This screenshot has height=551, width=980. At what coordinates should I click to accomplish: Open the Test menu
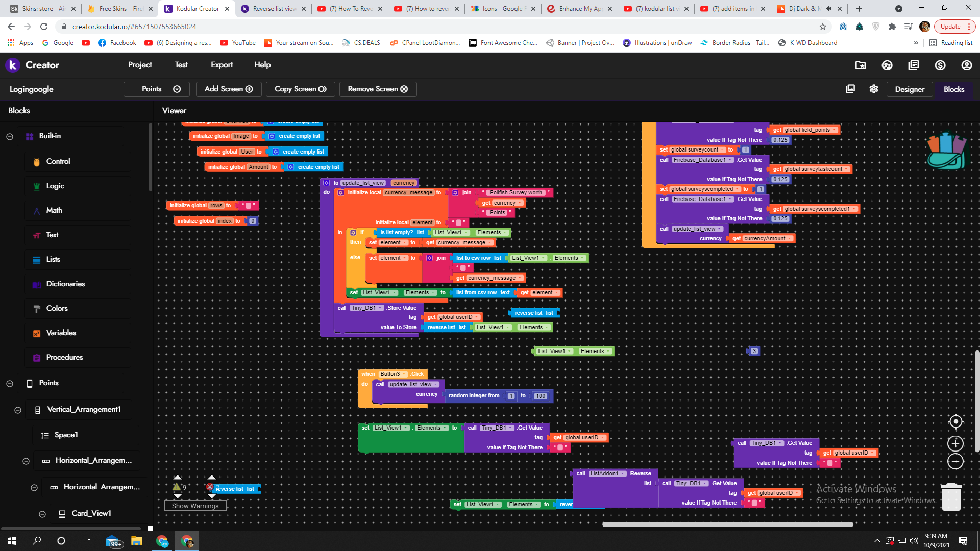[x=181, y=65]
